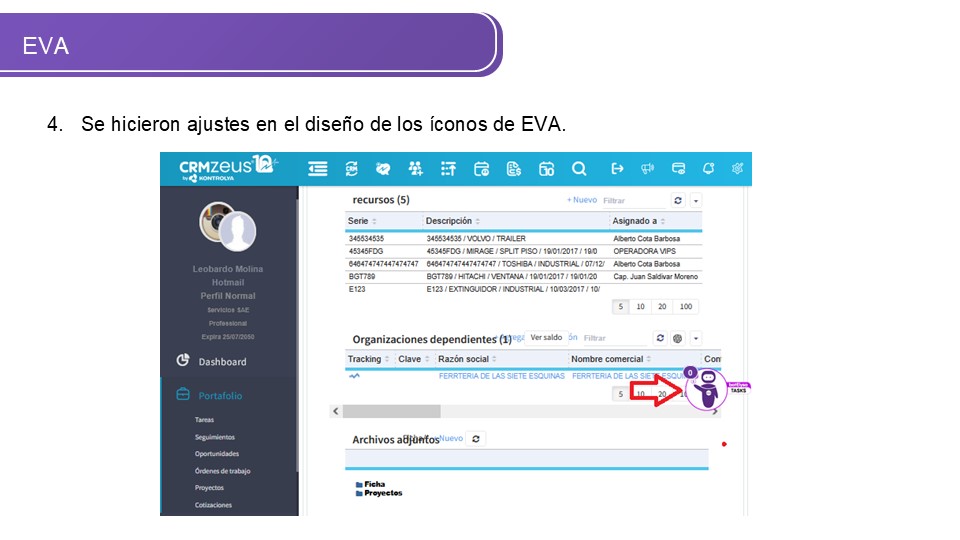This screenshot has height=540, width=960.
Task: Refresh the recursos table
Action: 678,200
